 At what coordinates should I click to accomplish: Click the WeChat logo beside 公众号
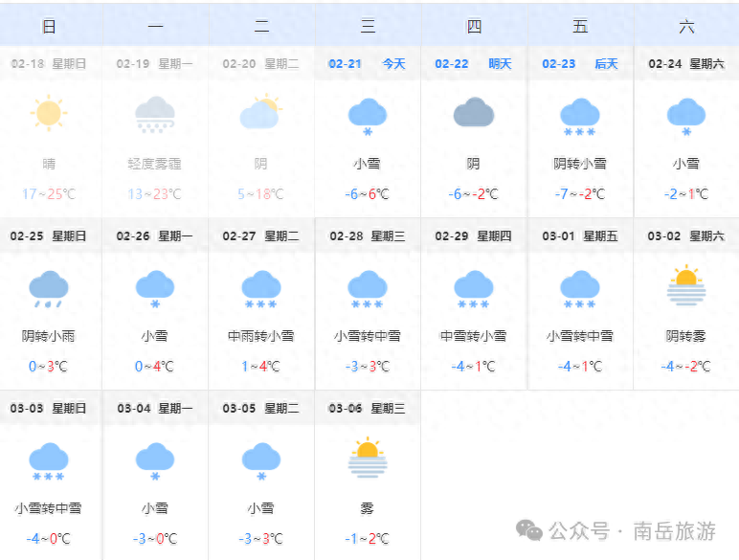pos(529,530)
